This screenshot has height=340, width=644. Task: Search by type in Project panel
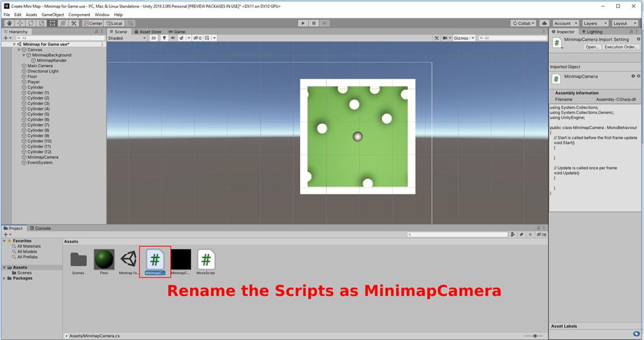click(513, 234)
